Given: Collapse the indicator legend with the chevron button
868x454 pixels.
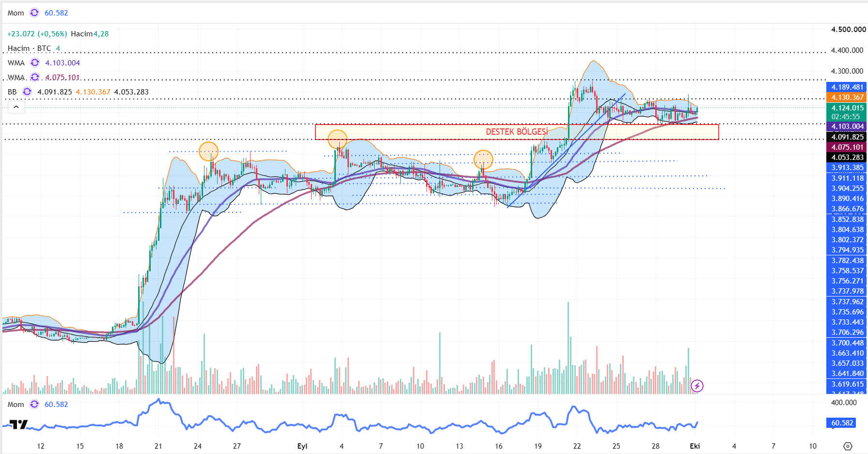Looking at the screenshot, I should click(16, 107).
